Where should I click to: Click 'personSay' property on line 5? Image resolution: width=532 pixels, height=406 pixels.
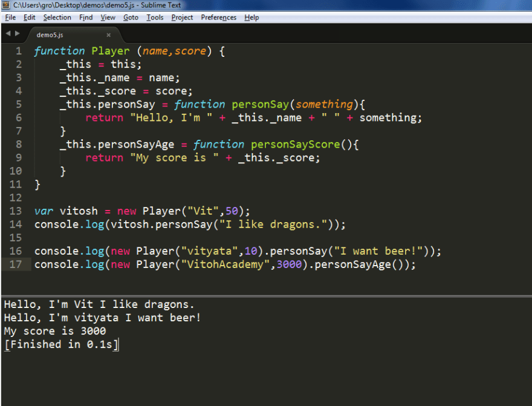point(126,105)
